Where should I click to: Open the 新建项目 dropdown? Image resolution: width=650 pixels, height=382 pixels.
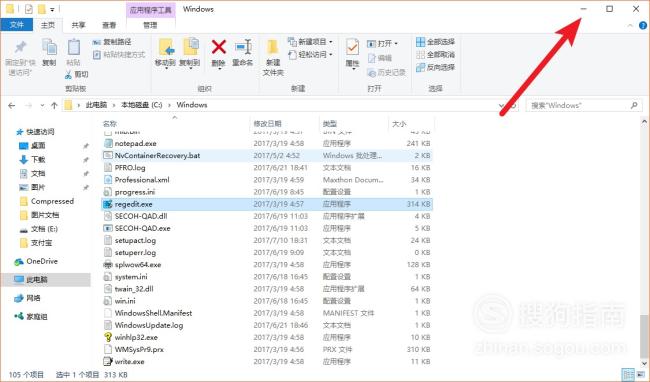click(x=310, y=42)
